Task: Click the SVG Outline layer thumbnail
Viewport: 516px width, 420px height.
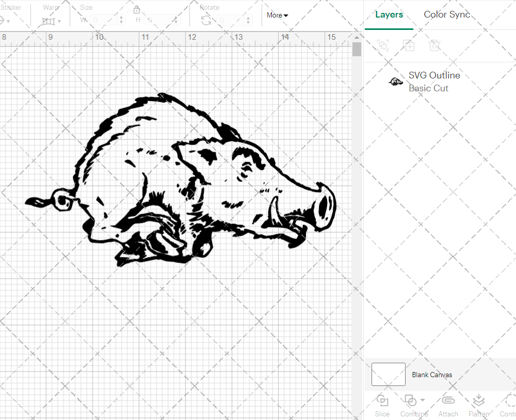Action: coord(395,82)
